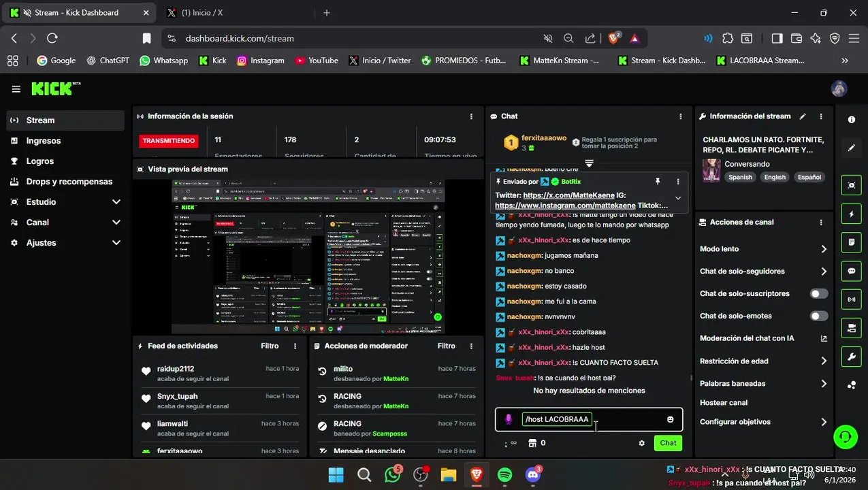The image size is (868, 490).
Task: Open Filtro in Feed de actividades
Action: (x=270, y=346)
